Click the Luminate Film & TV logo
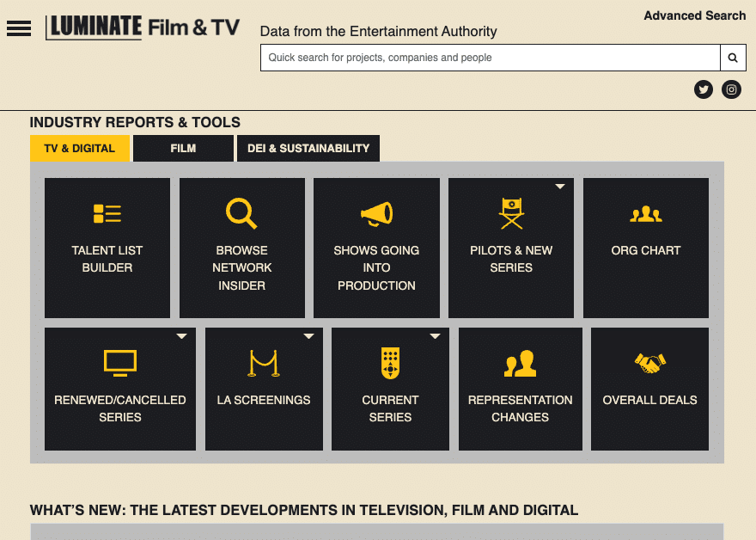The height and width of the screenshot is (540, 756). coord(143,28)
